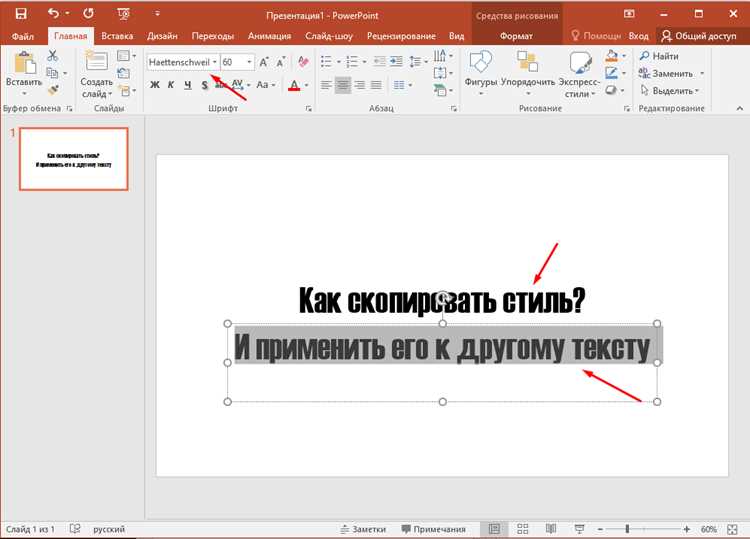
Task: Center align the text
Action: 342,85
